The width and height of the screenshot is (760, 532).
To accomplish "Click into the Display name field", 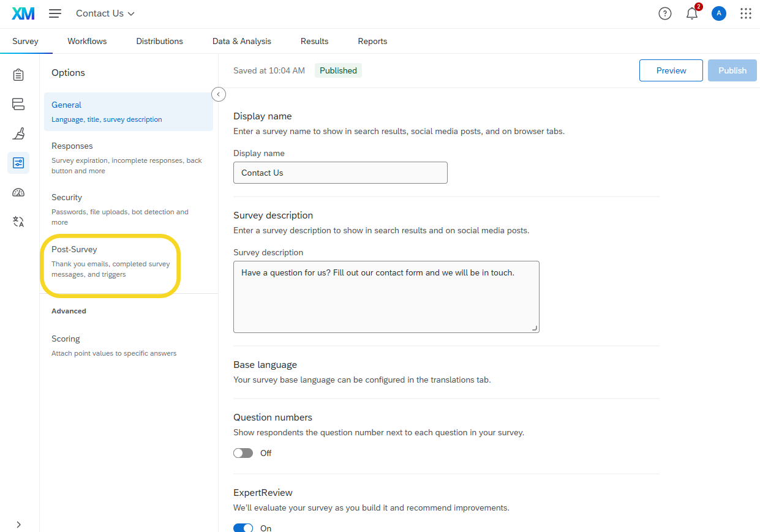I will [340, 173].
